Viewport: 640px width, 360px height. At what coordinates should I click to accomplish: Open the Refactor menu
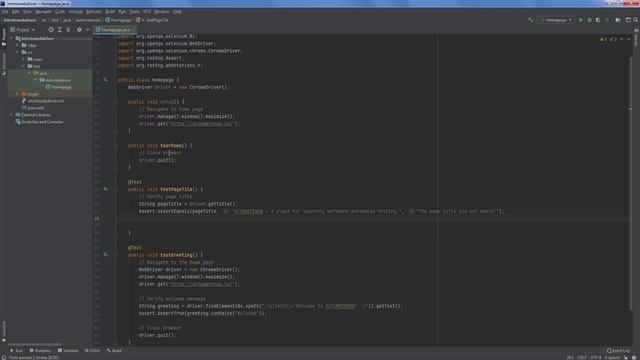93,11
